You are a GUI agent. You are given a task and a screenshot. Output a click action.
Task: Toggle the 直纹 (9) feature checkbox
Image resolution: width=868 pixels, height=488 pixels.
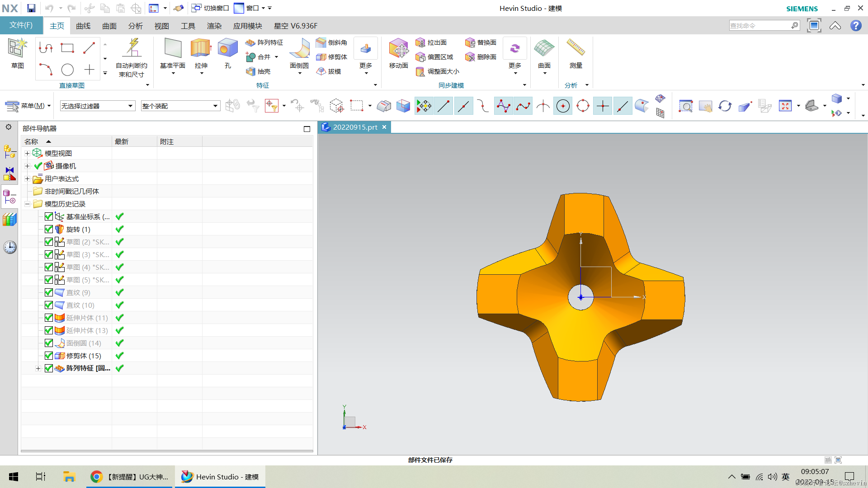(x=49, y=292)
